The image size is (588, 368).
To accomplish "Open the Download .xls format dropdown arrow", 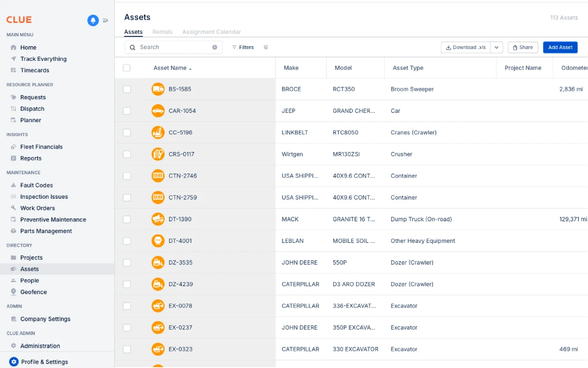I will [496, 47].
